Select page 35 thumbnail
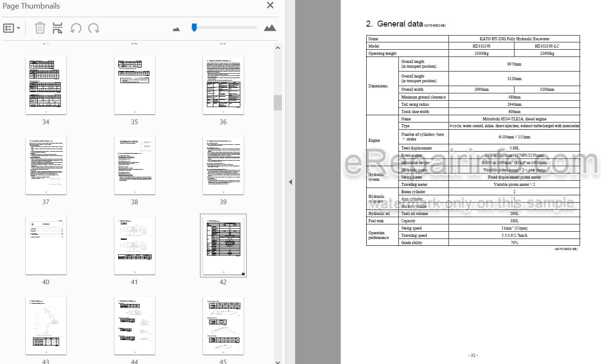This screenshot has width=601, height=364. tap(135, 85)
